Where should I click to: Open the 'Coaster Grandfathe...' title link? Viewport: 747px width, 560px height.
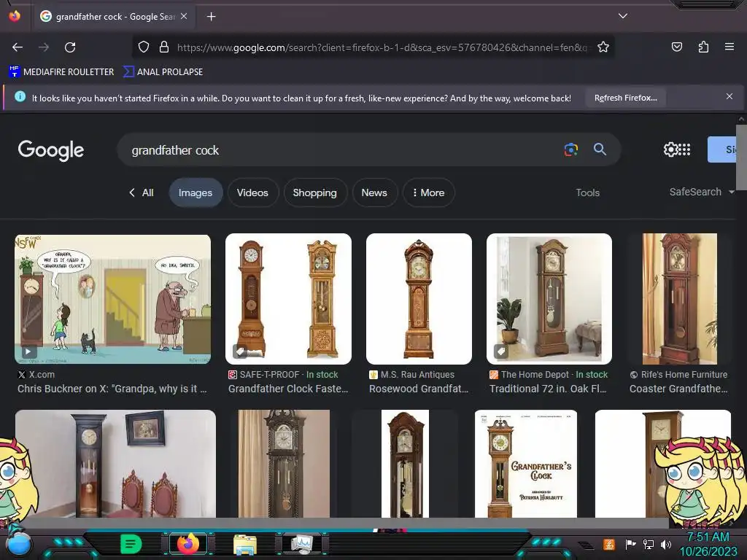[678, 389]
